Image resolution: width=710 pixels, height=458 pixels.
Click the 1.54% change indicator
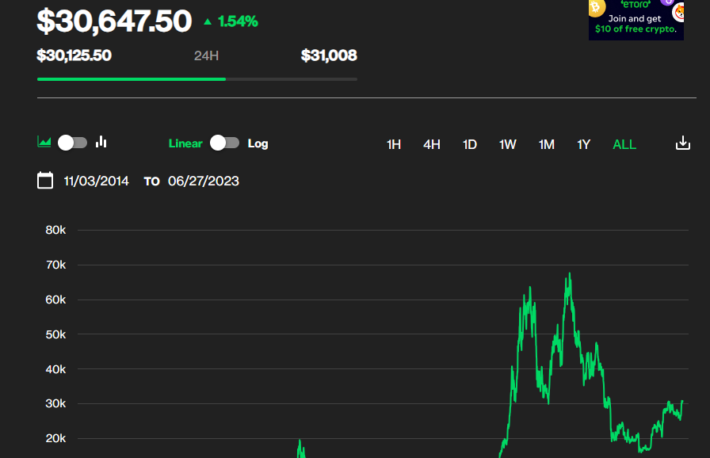[x=231, y=21]
